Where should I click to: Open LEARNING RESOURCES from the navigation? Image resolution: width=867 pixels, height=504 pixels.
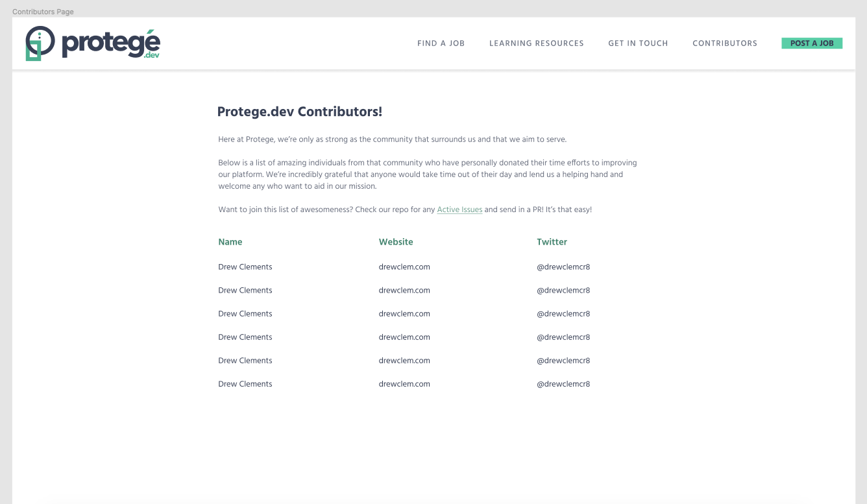[537, 43]
